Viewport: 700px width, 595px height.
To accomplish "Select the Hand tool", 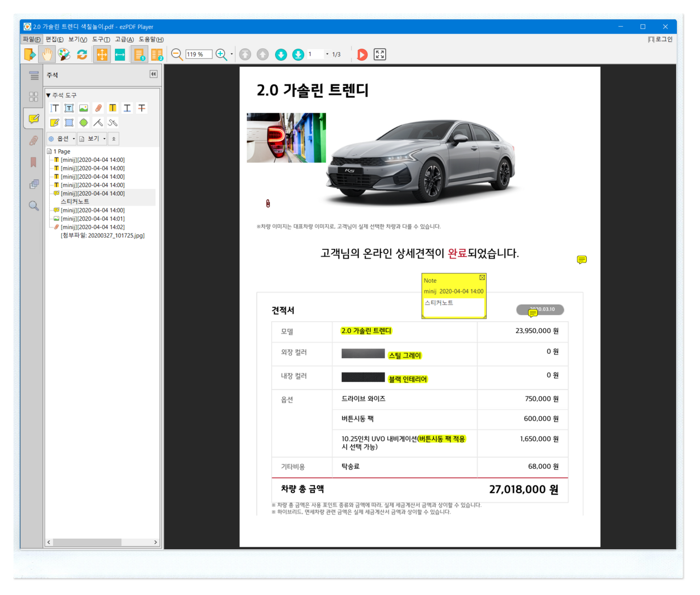I will click(x=47, y=54).
